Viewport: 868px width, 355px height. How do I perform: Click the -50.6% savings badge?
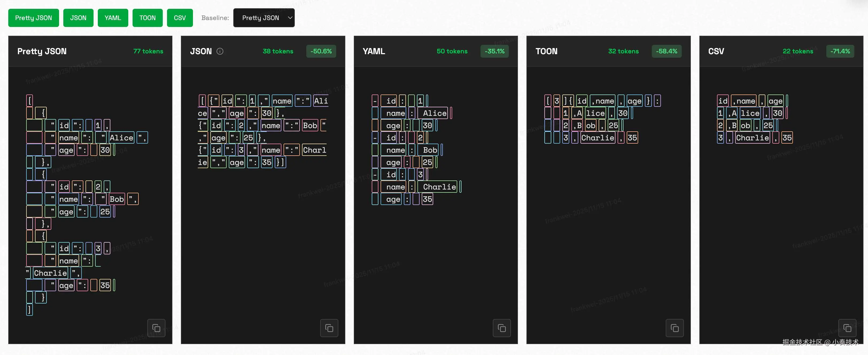pos(321,51)
